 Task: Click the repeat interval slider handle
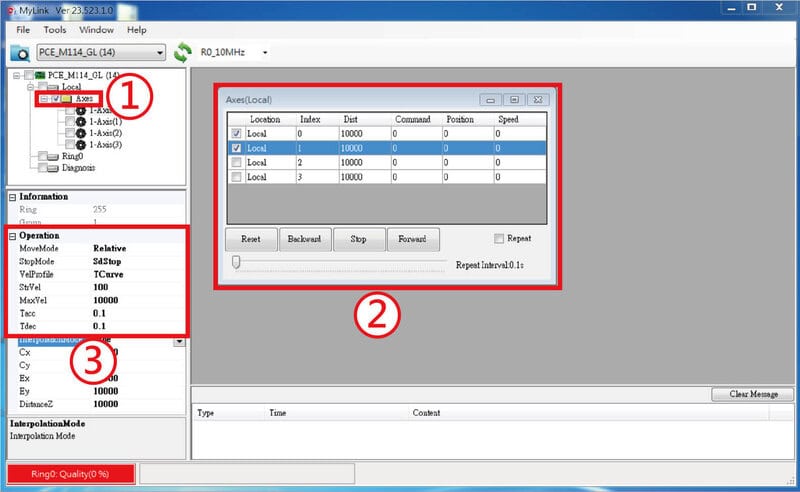click(x=236, y=262)
